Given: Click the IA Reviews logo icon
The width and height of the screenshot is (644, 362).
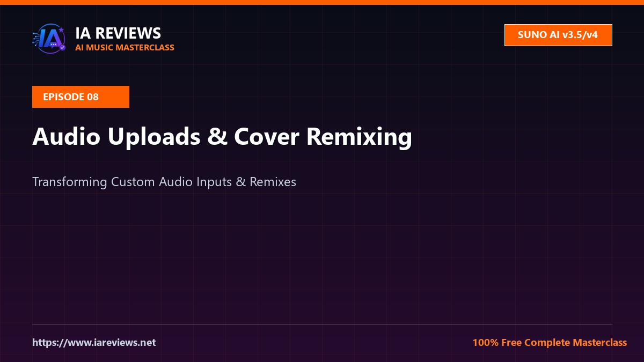Looking at the screenshot, I should [x=49, y=39].
